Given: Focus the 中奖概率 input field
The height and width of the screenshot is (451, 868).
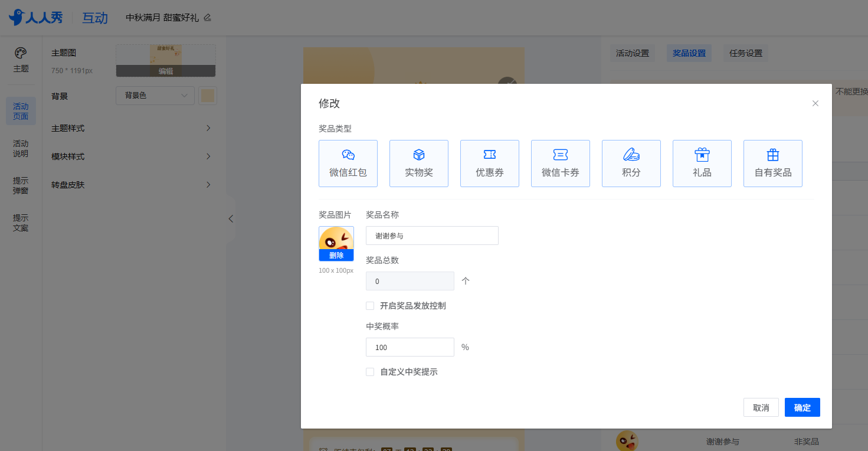Looking at the screenshot, I should pos(410,347).
